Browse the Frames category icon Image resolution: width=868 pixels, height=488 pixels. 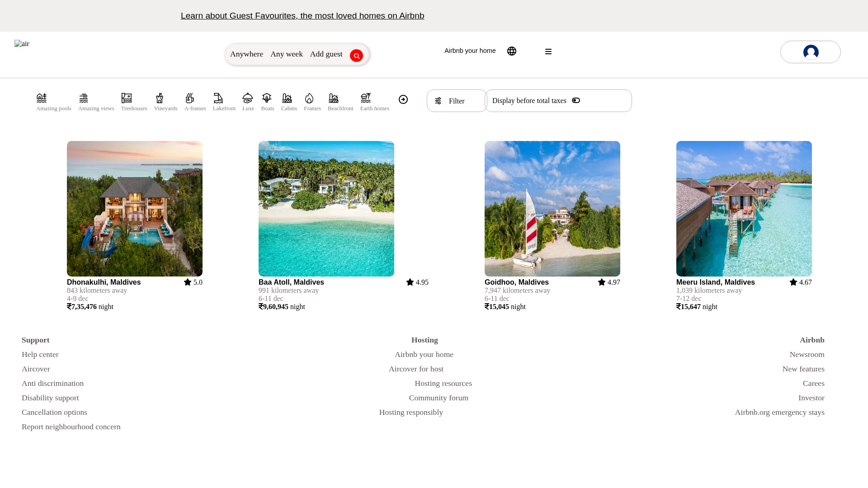tap(309, 98)
